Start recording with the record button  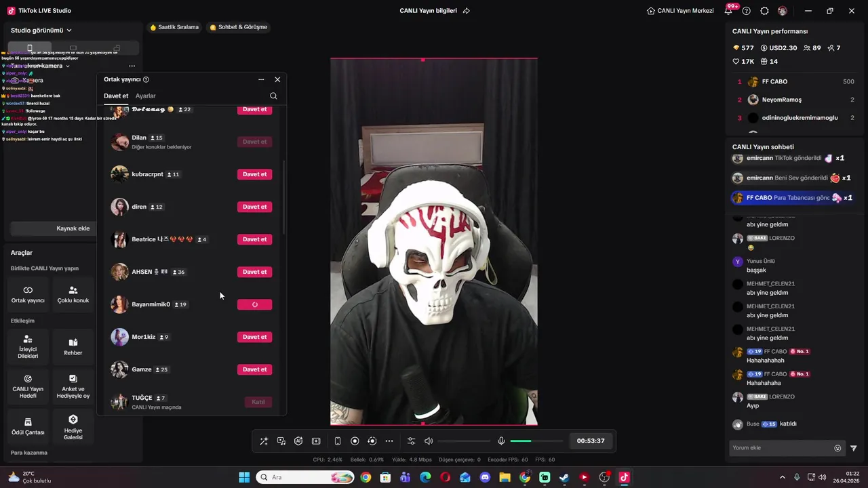coord(355,441)
